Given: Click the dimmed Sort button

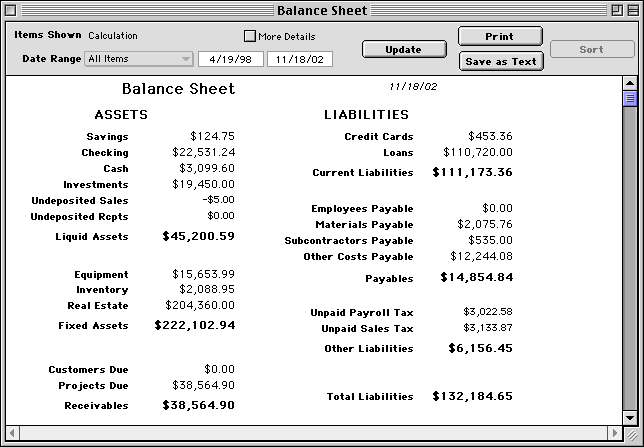Looking at the screenshot, I should coord(591,49).
